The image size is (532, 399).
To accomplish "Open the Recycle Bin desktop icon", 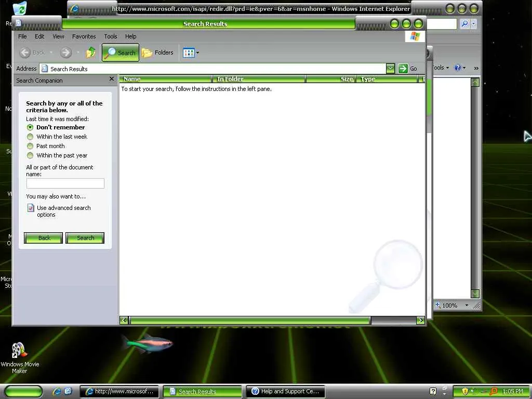I will click(x=20, y=8).
